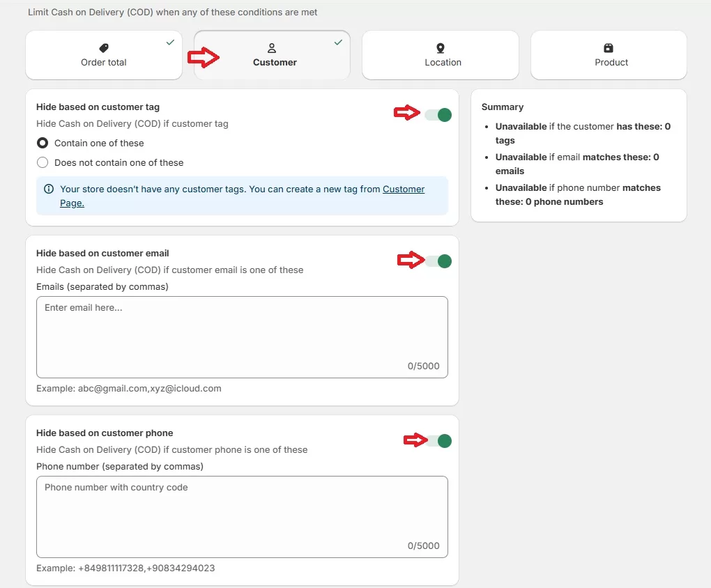Toggle Hide based on customer tag switch
Viewport: 711px width, 588px height.
[x=438, y=115]
